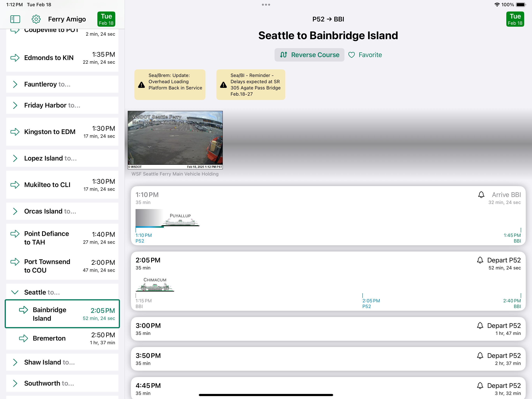Click the 1:10 PM sailing progress bar
The height and width of the screenshot is (399, 532).
[x=150, y=227]
